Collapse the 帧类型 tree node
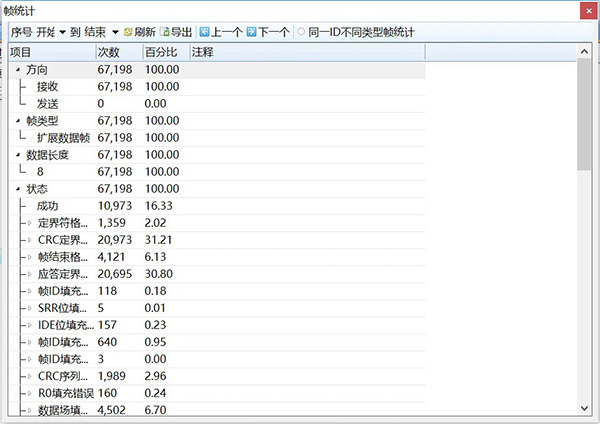 (18, 121)
